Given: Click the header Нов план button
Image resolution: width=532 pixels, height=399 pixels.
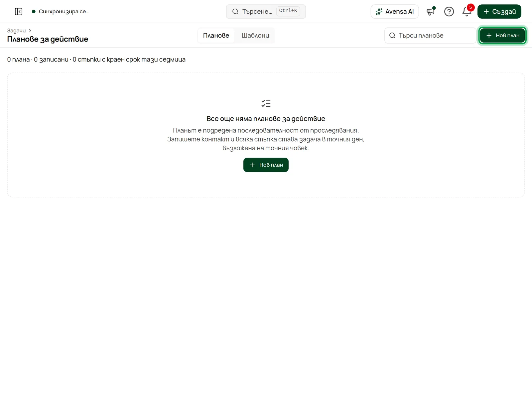Looking at the screenshot, I should pyautogui.click(x=502, y=36).
